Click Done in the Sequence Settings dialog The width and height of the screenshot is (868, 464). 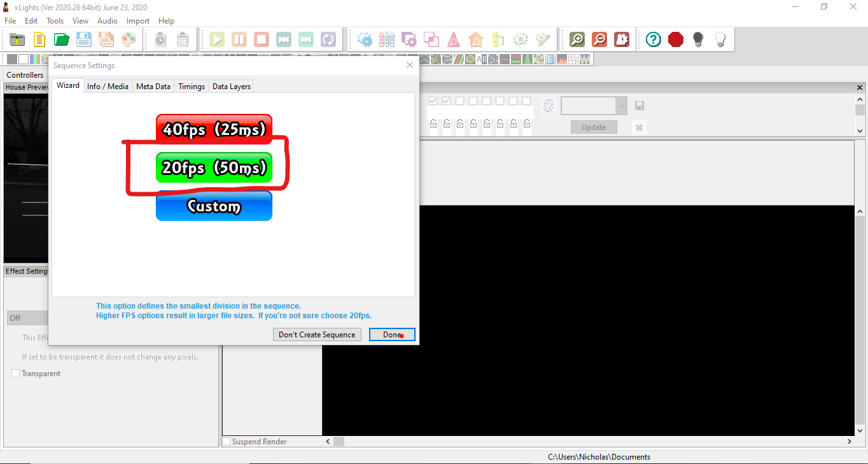pos(392,335)
